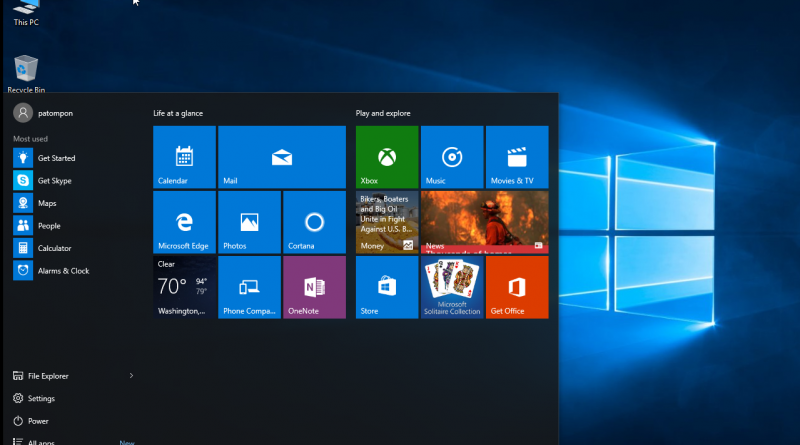
Task: Launch Microsoft Solitaire Collection tile
Action: tap(452, 287)
